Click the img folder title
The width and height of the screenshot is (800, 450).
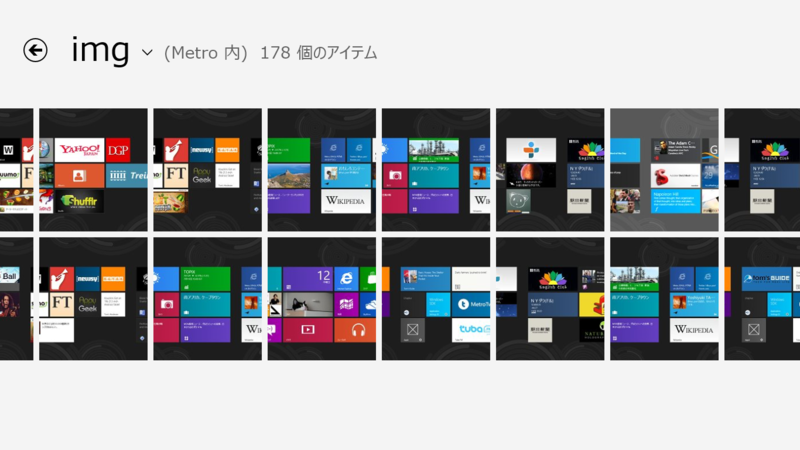100,51
